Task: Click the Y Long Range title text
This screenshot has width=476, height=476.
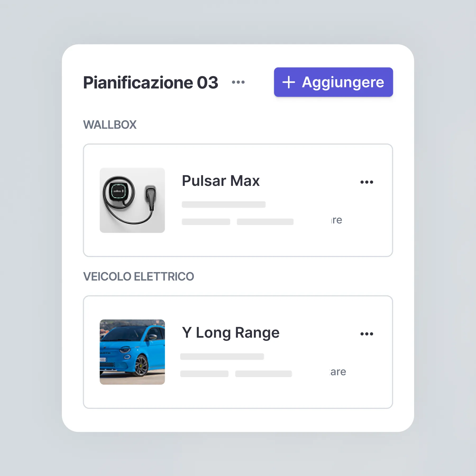Action: [x=231, y=333]
